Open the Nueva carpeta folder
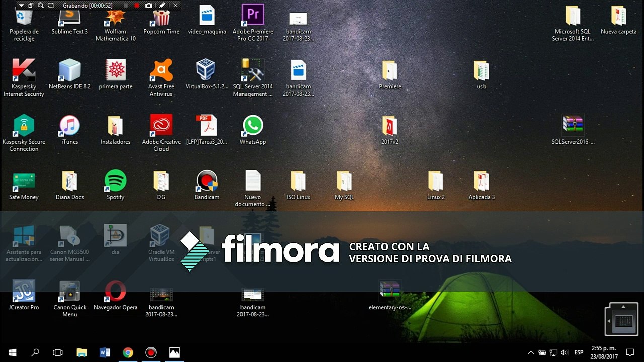This screenshot has height=362, width=644. pyautogui.click(x=618, y=20)
